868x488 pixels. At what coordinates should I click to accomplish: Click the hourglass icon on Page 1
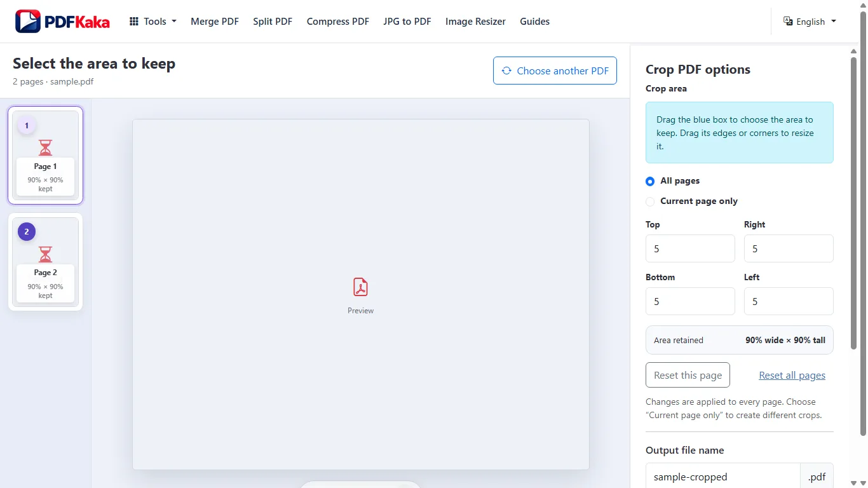[45, 148]
